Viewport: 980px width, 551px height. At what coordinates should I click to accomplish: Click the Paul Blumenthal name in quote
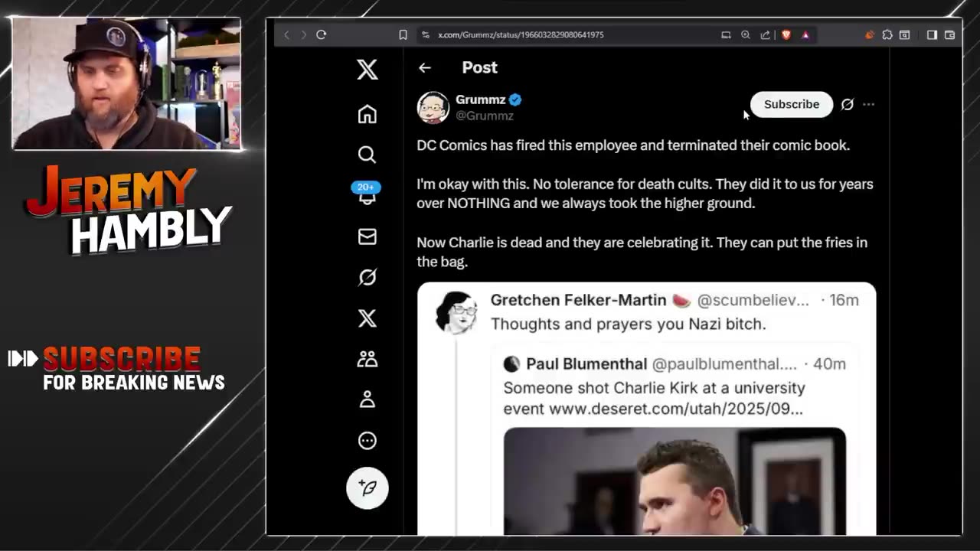point(586,364)
